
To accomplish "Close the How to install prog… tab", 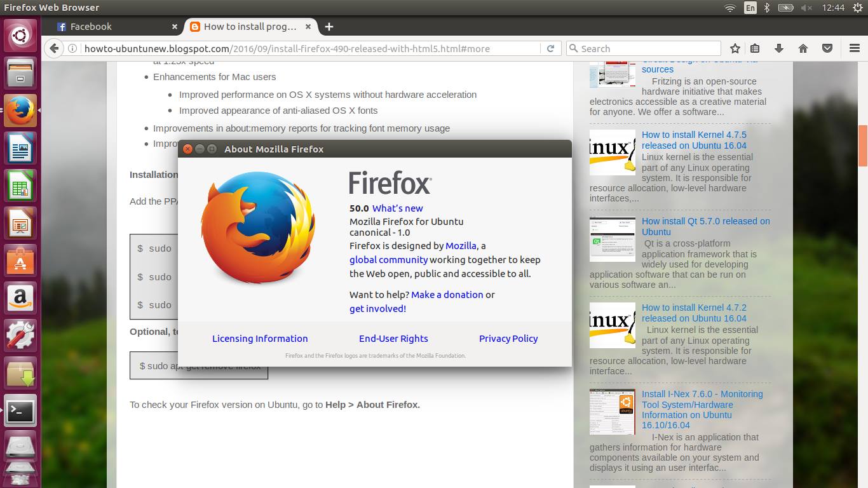I will tap(308, 27).
